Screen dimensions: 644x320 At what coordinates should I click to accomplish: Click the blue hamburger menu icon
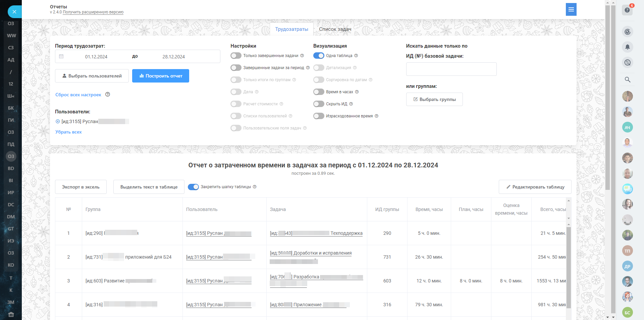(571, 10)
